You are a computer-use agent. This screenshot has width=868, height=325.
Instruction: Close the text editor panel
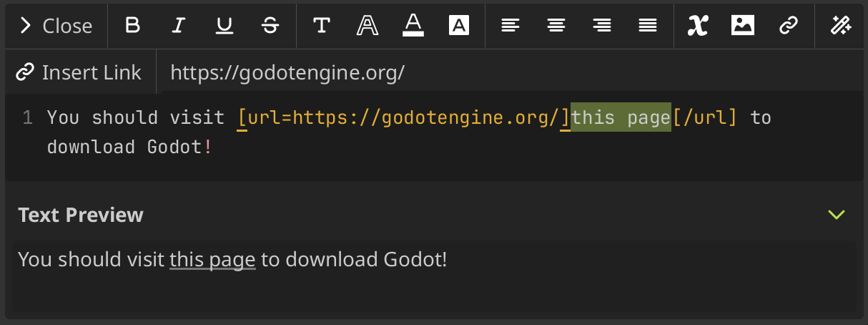(56, 26)
